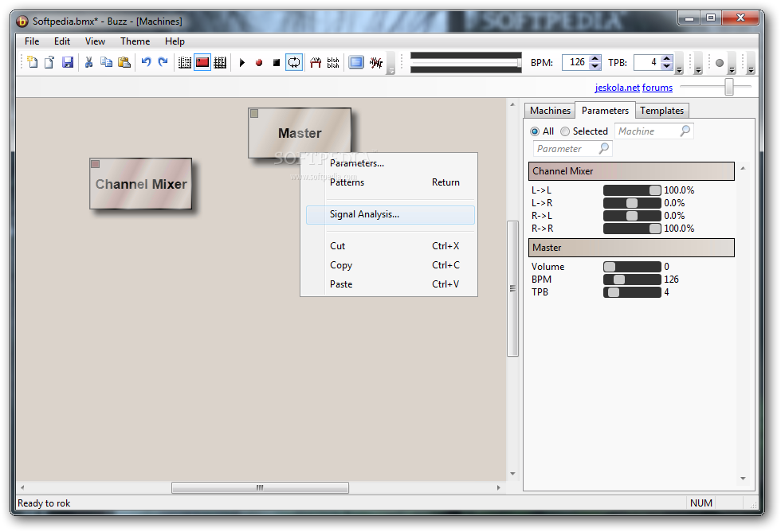Image resolution: width=781 pixels, height=532 pixels.
Task: Switch to the Machines tab
Action: tap(550, 111)
